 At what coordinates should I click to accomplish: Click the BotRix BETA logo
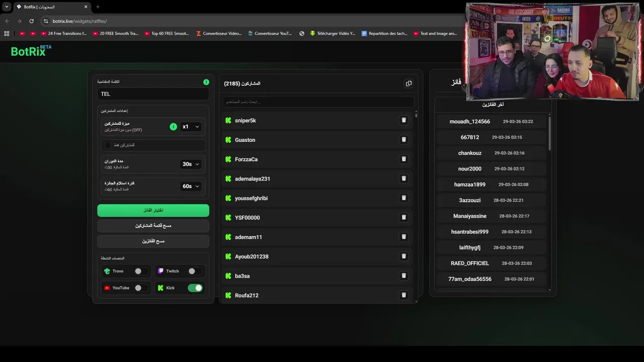tap(31, 51)
